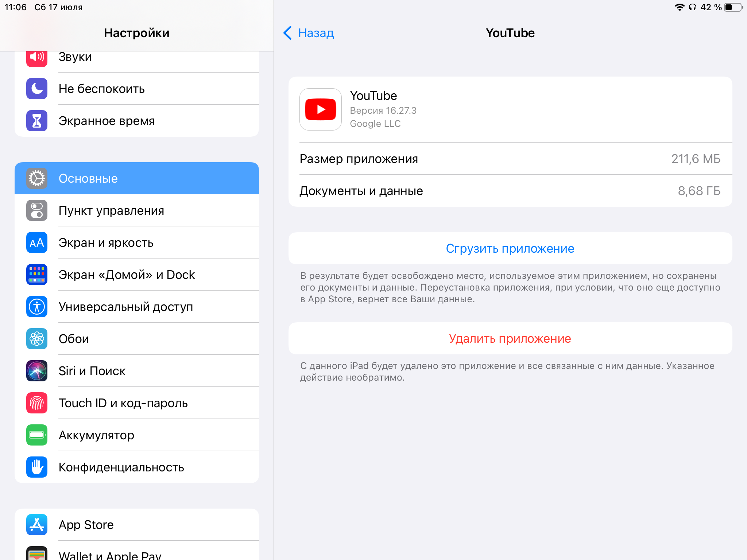This screenshot has width=747, height=560.
Task: Tap the App Store icon
Action: click(x=37, y=525)
